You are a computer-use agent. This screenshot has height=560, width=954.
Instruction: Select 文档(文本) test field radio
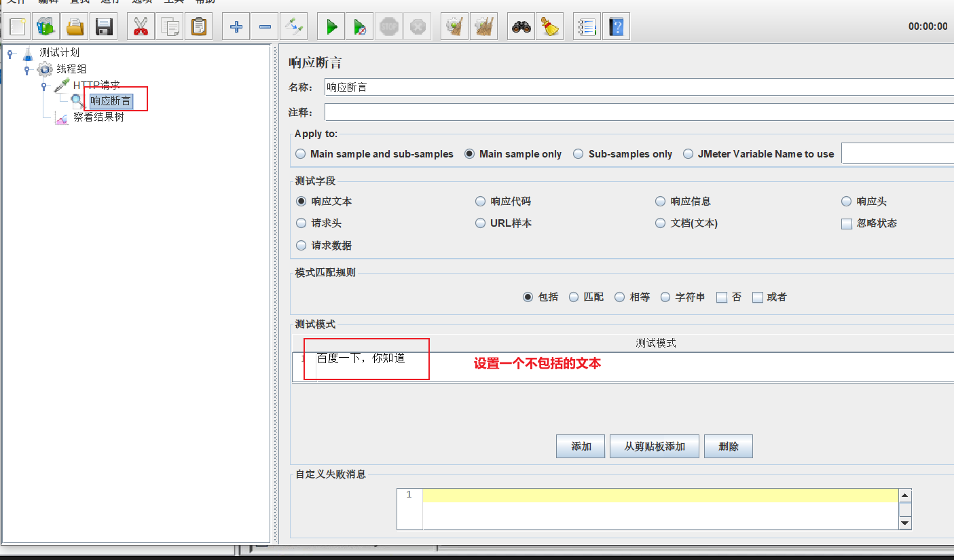pyautogui.click(x=686, y=223)
